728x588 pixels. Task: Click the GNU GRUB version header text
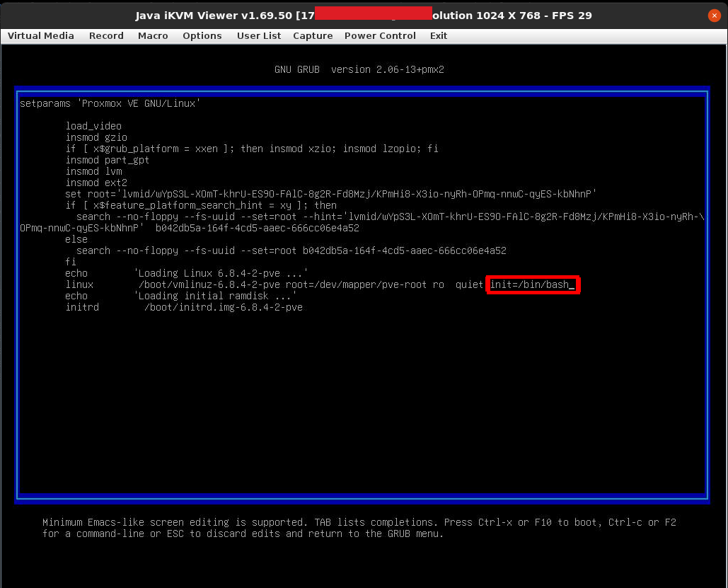[x=359, y=69]
